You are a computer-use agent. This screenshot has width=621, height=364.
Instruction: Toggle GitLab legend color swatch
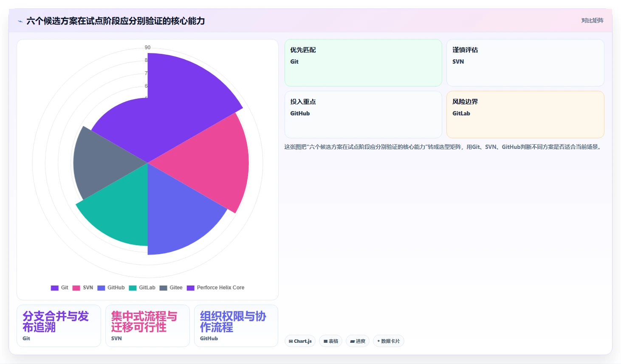(133, 288)
